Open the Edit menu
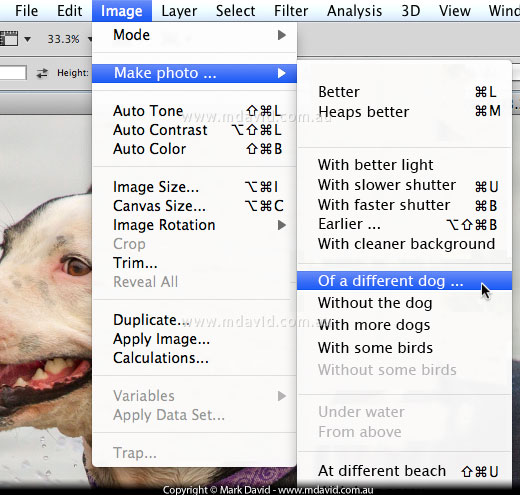 69,11
